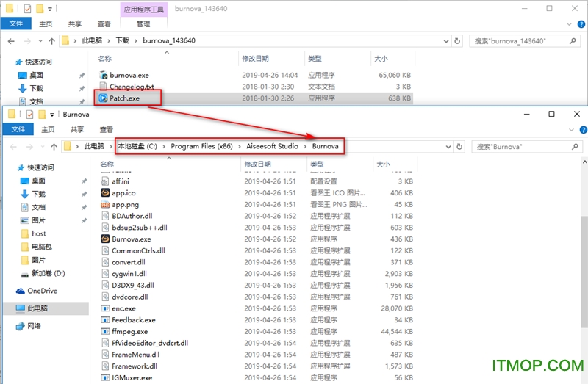Open OneDrive in the Burnova window sidebar

tap(37, 291)
